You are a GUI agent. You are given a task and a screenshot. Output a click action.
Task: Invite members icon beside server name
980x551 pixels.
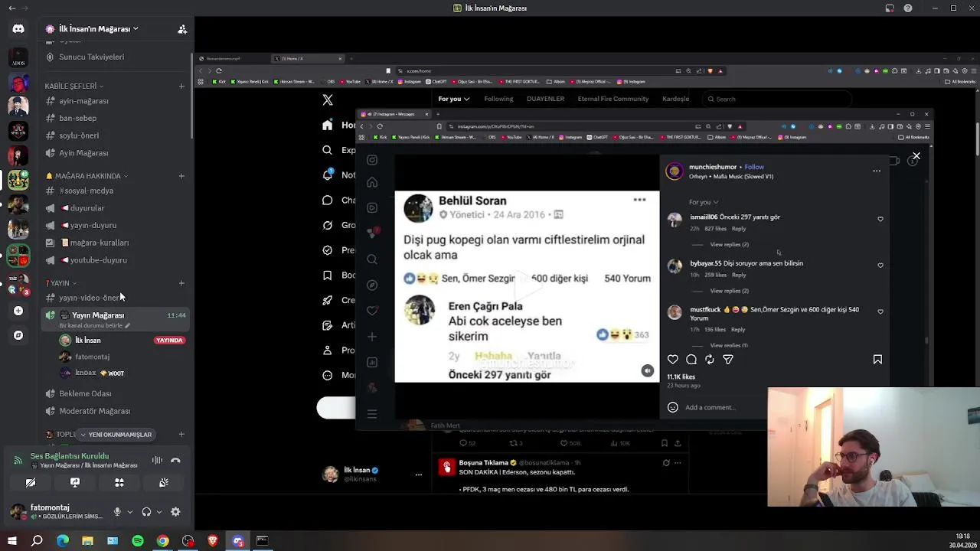point(182,29)
